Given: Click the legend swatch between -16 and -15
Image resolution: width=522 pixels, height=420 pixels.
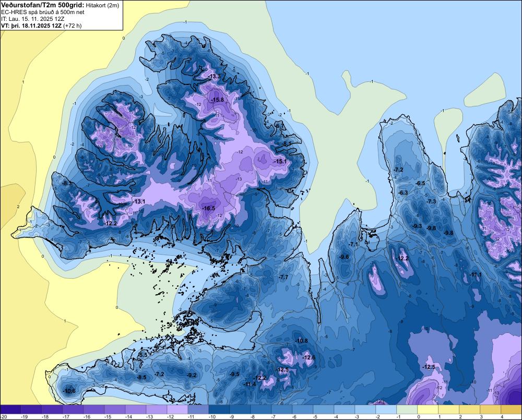Looking at the screenshot, I should pyautogui.click(x=94, y=410).
